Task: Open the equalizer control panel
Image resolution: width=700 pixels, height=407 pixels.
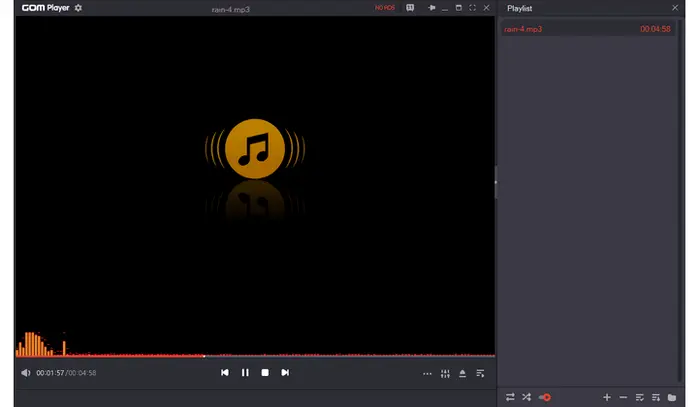Action: [445, 374]
